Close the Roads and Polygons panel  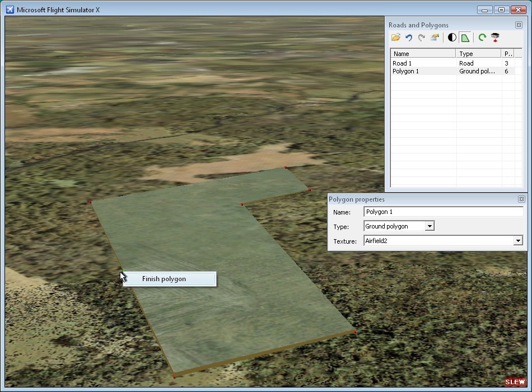[x=519, y=25]
